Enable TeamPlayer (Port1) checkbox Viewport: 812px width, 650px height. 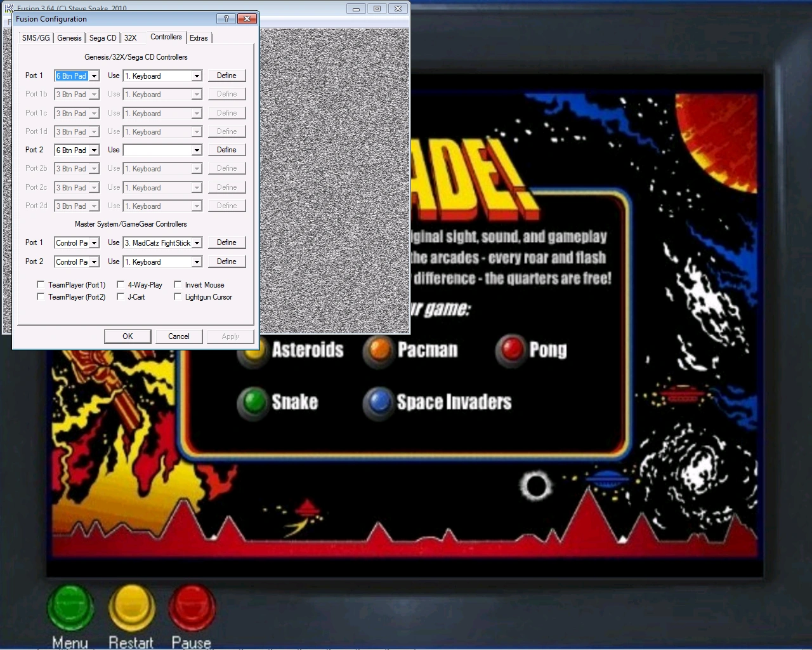pos(41,285)
